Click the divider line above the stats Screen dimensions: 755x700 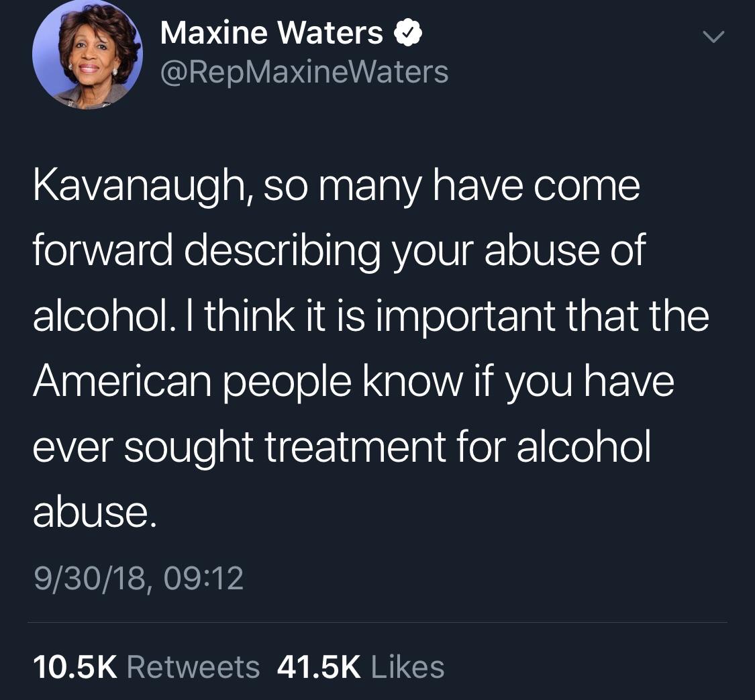click(377, 622)
